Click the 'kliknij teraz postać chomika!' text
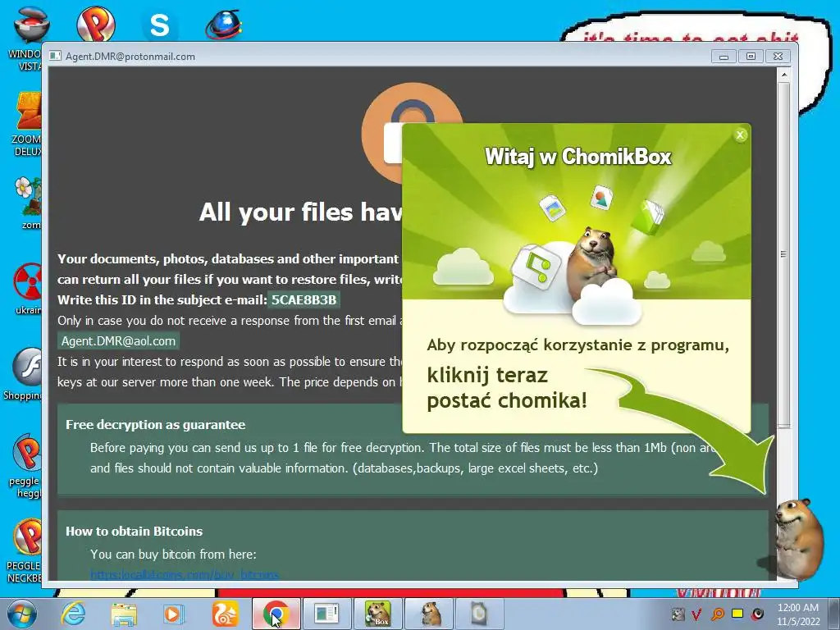840x630 pixels. pos(507,387)
